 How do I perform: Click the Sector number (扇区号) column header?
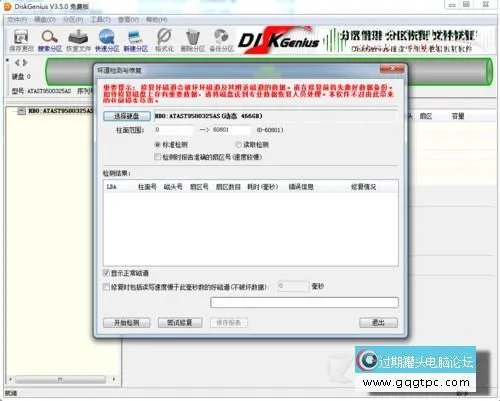pyautogui.click(x=199, y=187)
